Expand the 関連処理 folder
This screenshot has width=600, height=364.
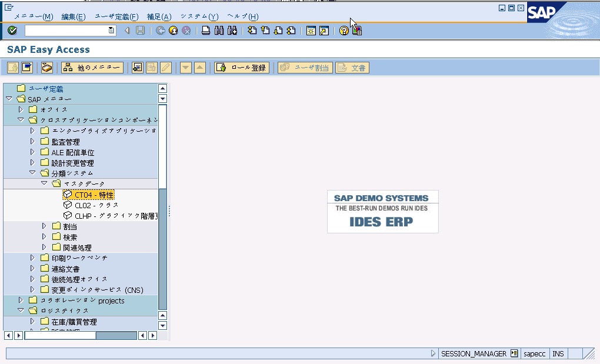click(44, 248)
